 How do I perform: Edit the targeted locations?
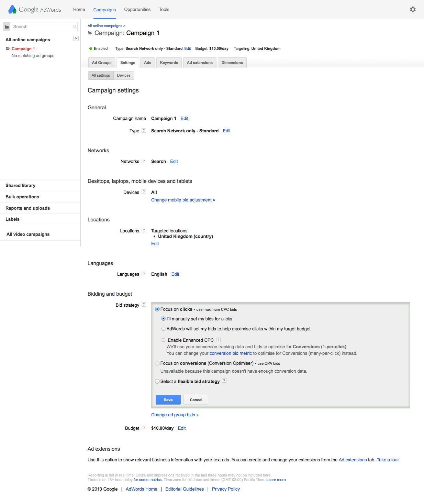[155, 243]
